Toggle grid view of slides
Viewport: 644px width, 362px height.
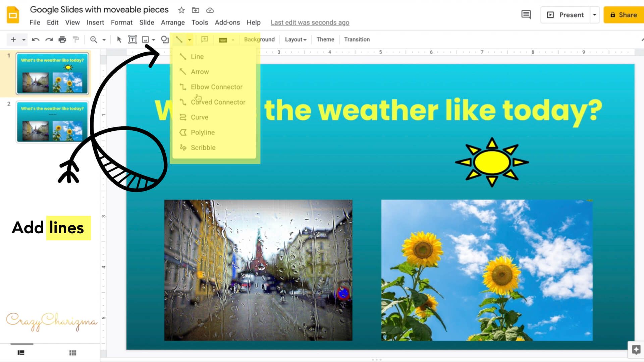point(72,352)
